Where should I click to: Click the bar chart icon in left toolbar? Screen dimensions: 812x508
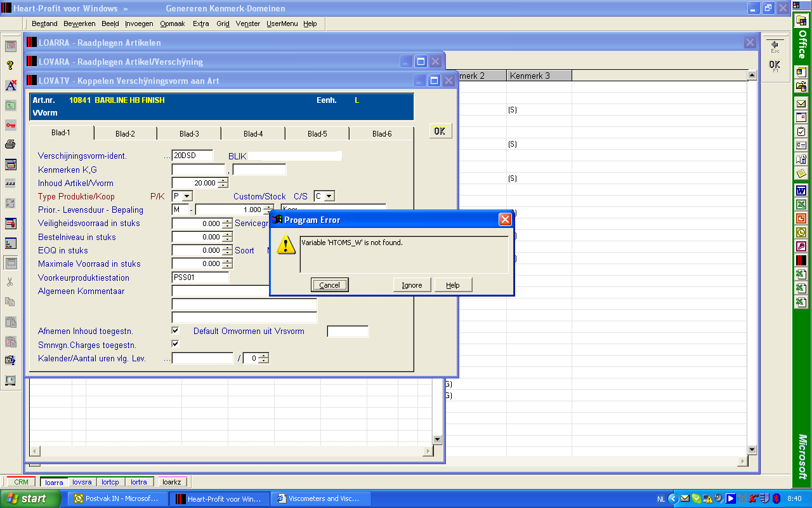click(10, 243)
